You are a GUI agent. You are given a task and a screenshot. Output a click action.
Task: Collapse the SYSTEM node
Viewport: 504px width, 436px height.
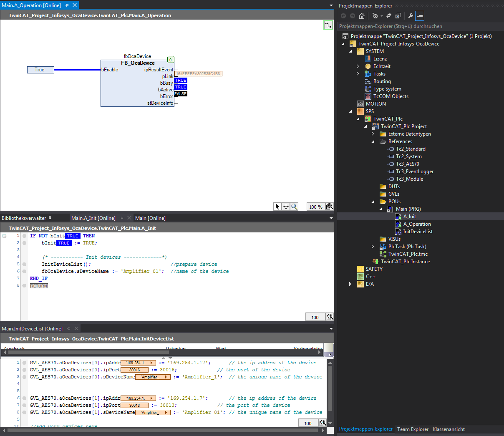click(350, 51)
